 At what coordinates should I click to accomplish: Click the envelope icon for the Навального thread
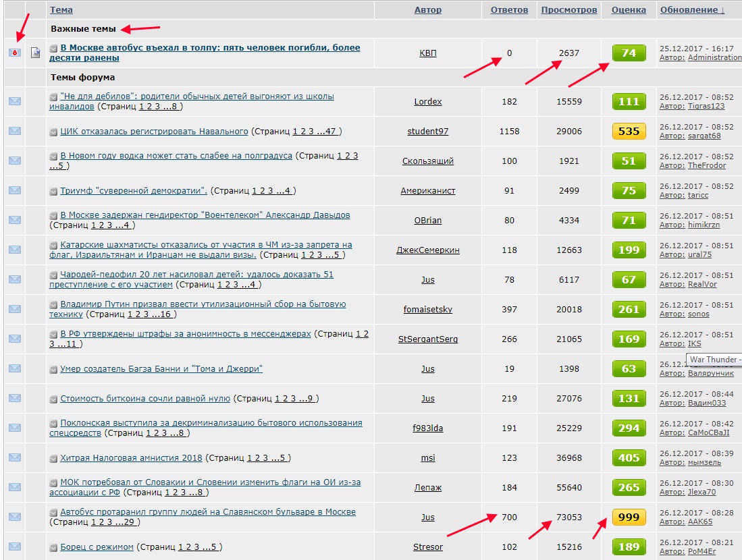pos(15,131)
